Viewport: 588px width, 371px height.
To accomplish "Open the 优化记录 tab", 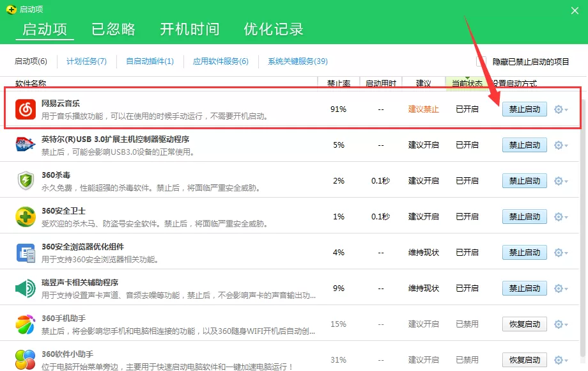I will point(274,29).
